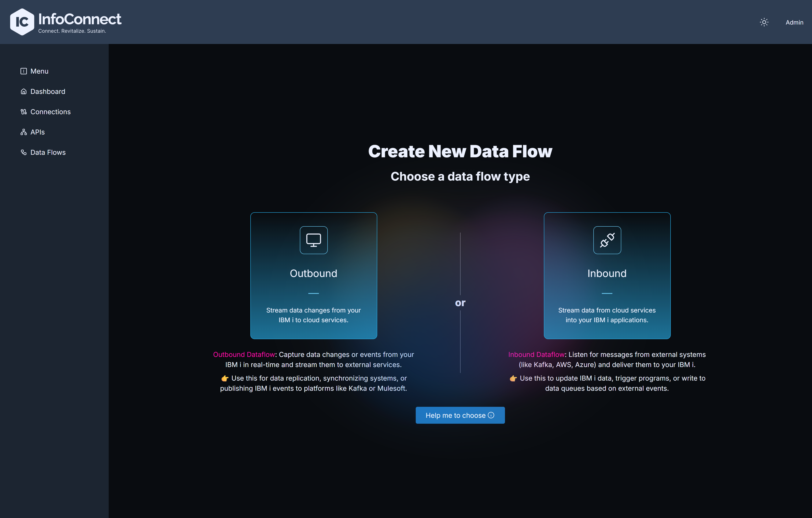The width and height of the screenshot is (812, 518).
Task: Collapse the sidebar via Menu label
Action: click(x=40, y=71)
